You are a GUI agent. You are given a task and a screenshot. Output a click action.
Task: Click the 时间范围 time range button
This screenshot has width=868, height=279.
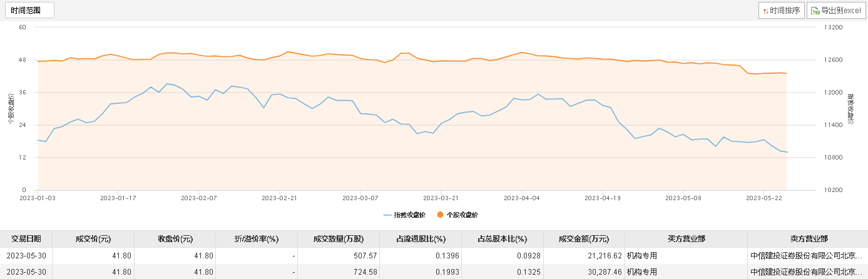click(x=29, y=10)
